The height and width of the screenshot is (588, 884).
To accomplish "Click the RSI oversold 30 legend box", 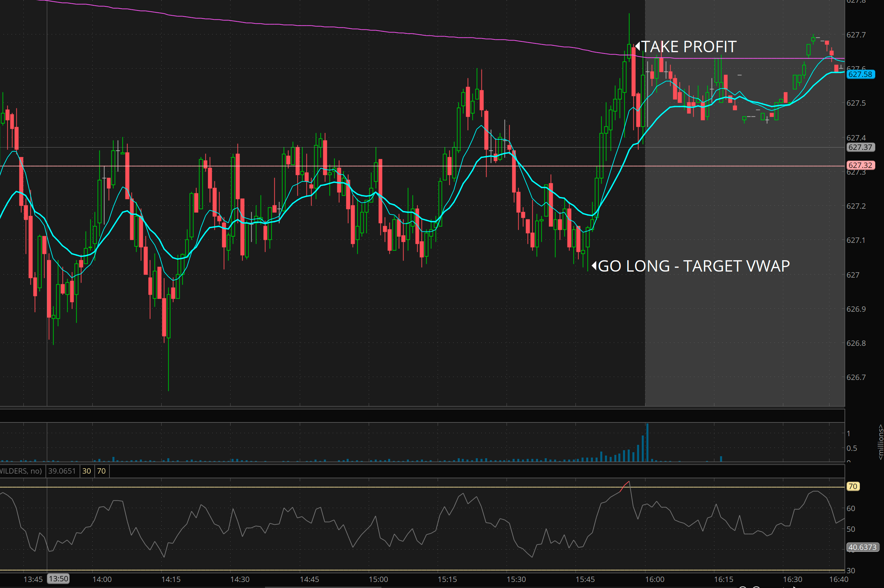I will click(x=87, y=471).
